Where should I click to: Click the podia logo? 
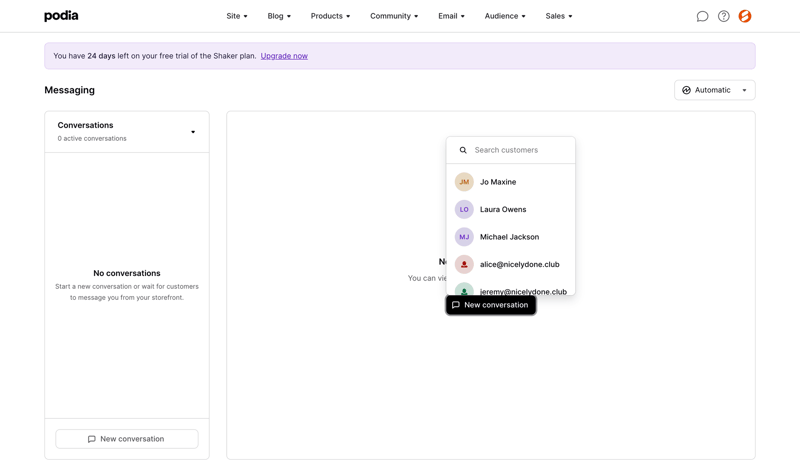pos(61,16)
